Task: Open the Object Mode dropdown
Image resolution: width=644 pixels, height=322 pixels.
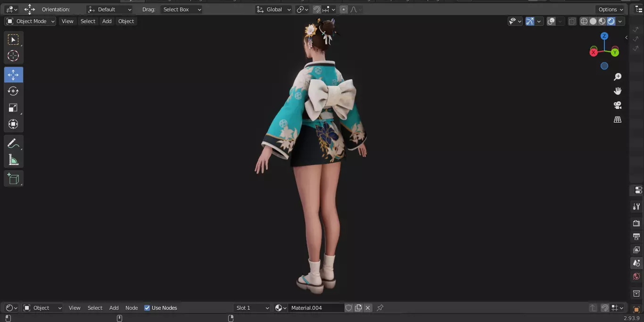Action: pyautogui.click(x=30, y=21)
